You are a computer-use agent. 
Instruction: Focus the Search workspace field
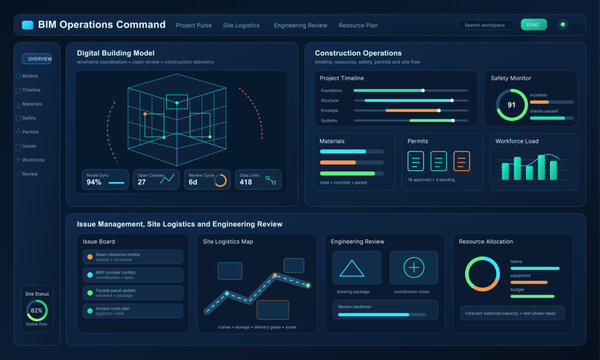[x=485, y=25]
